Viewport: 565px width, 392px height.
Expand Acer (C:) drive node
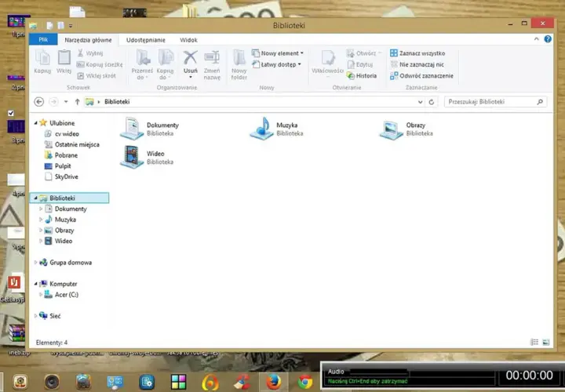41,295
